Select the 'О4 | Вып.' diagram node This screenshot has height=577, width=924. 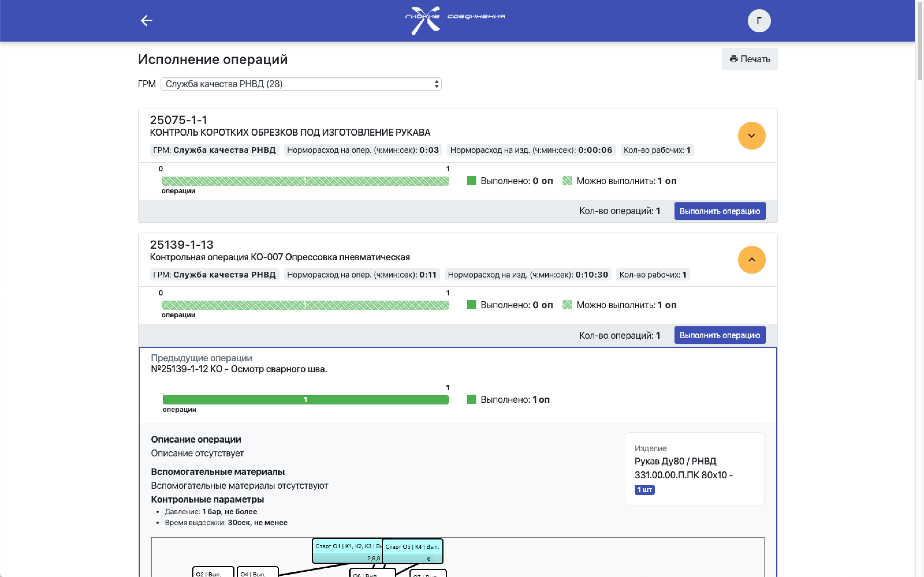[x=257, y=572]
